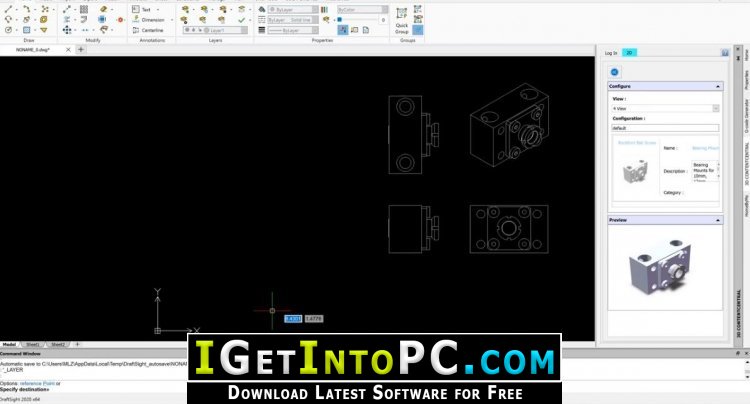Click the red circle Modify icon
This screenshot has width=750, height=404.
click(x=120, y=20)
